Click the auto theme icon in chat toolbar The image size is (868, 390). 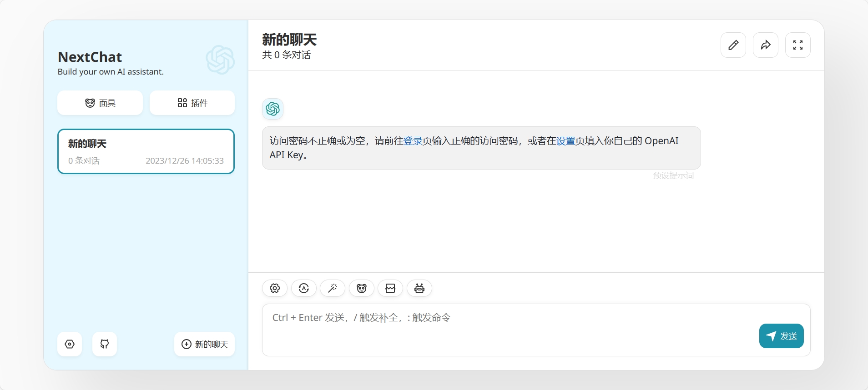point(304,288)
